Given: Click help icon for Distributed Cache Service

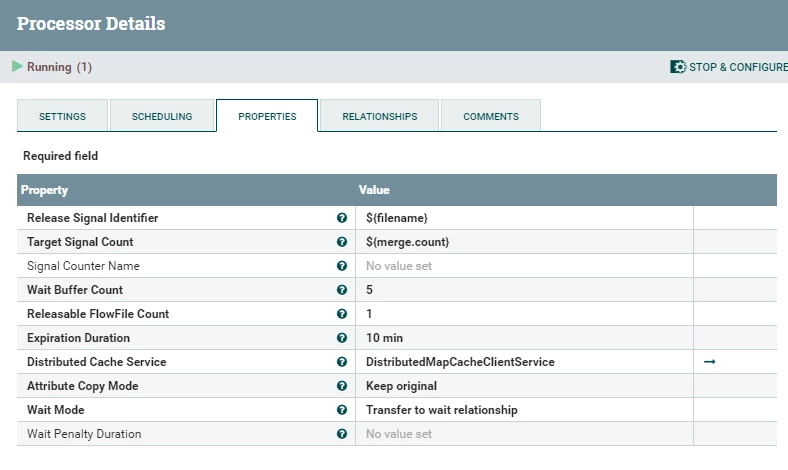Looking at the screenshot, I should click(x=342, y=362).
